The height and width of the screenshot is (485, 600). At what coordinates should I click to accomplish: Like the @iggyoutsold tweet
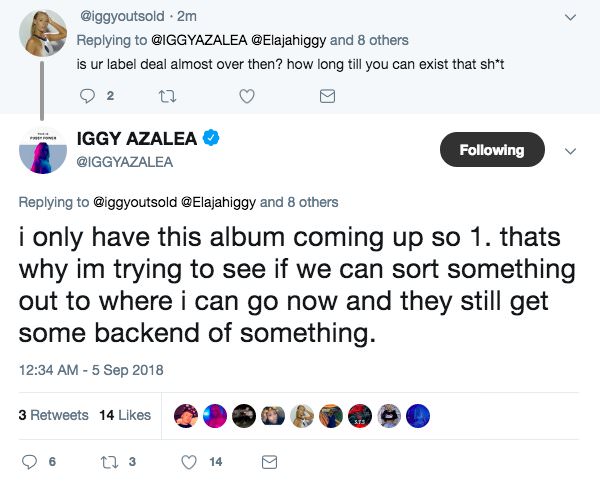tap(247, 95)
